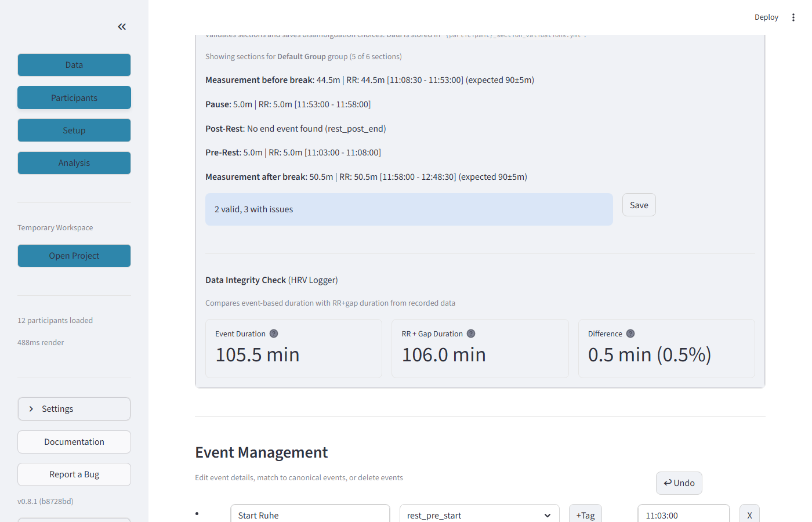Open Documentation link button
Image resolution: width=812 pixels, height=522 pixels.
click(x=74, y=442)
